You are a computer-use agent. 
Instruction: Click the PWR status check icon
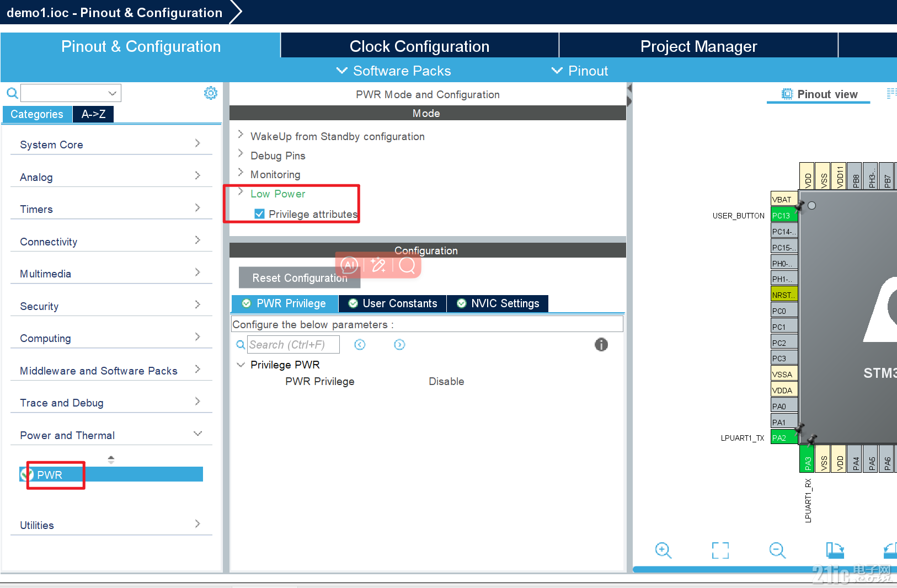point(26,474)
